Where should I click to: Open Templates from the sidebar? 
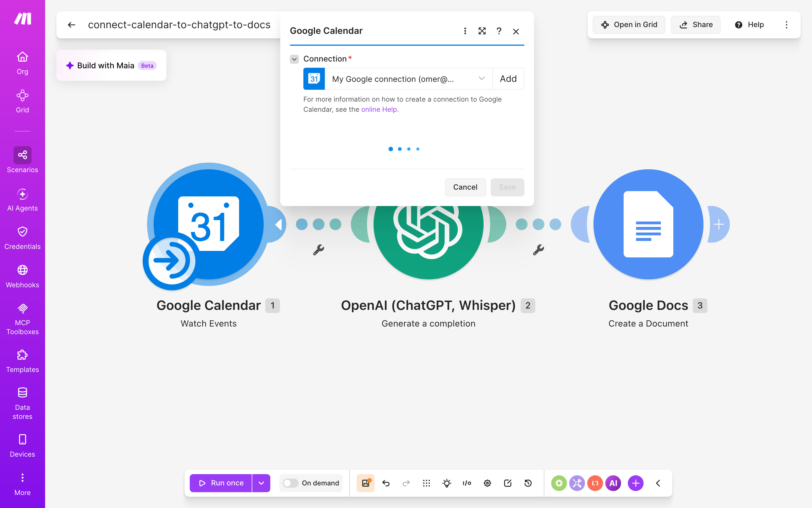[x=23, y=361]
